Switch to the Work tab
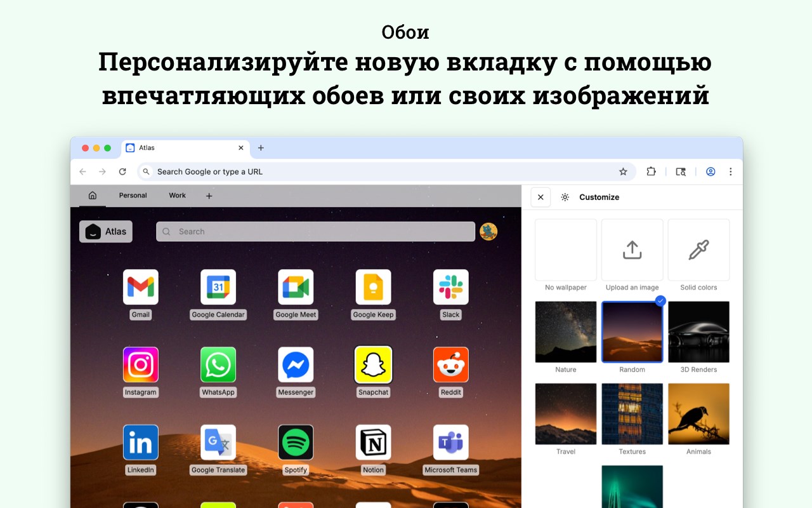Image resolution: width=812 pixels, height=508 pixels. [x=178, y=196]
